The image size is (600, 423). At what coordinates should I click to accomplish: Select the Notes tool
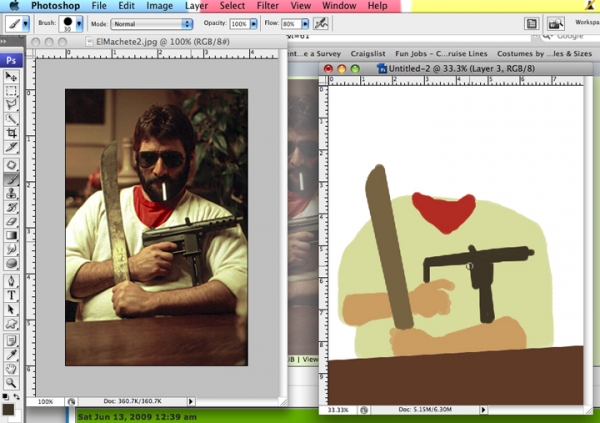coord(11,341)
